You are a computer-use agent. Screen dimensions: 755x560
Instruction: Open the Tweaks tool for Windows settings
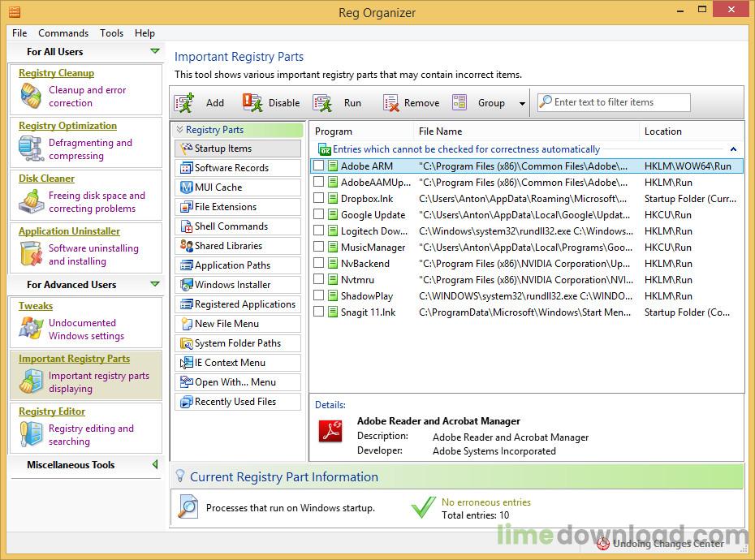click(x=36, y=306)
